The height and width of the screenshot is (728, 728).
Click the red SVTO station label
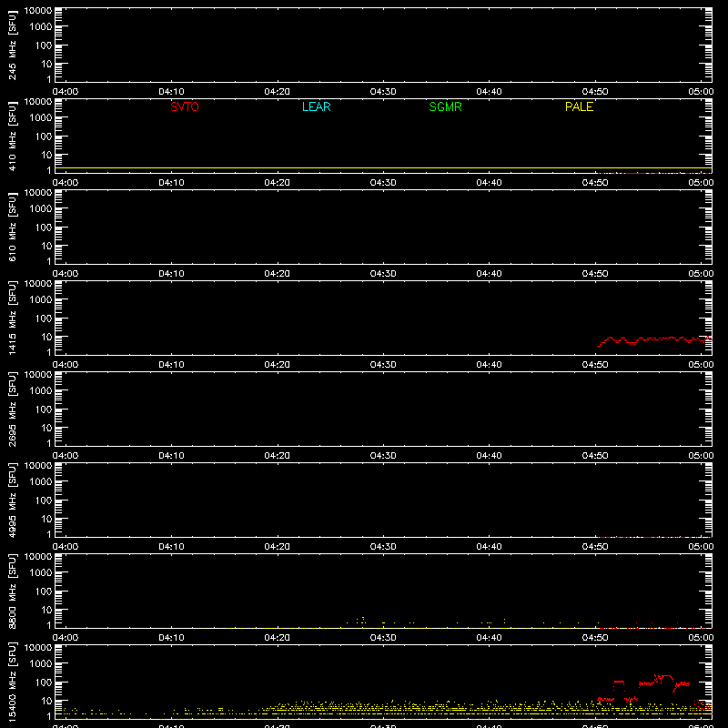185,106
